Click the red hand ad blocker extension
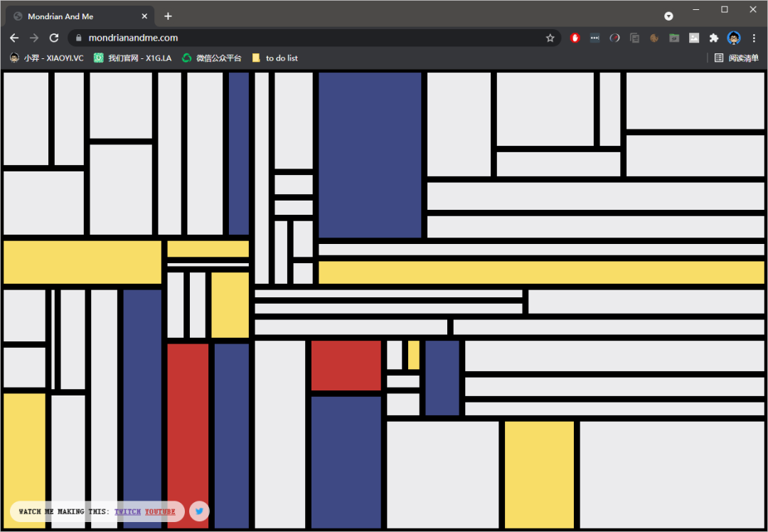 click(x=575, y=38)
